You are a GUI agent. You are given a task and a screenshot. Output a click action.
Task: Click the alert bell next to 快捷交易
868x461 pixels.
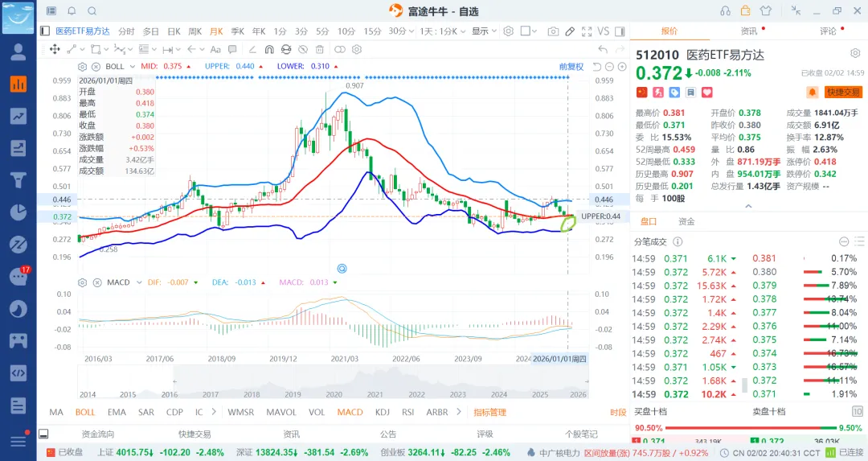[x=812, y=92]
